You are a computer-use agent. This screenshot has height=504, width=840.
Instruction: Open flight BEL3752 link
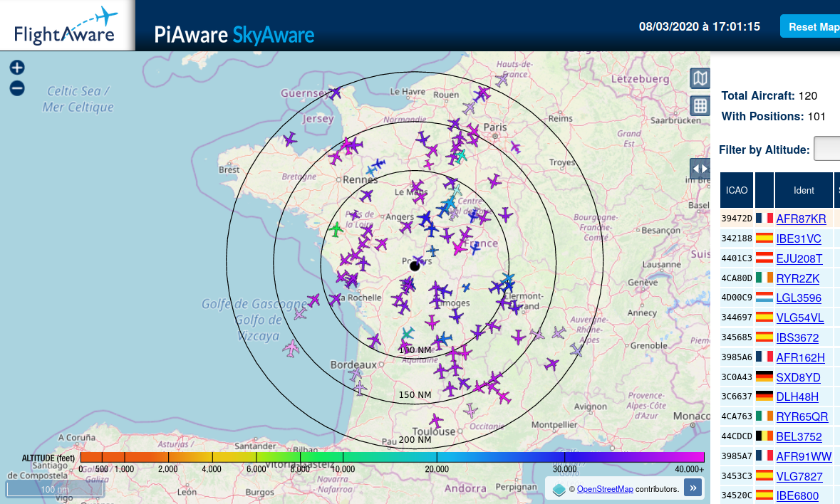point(799,436)
